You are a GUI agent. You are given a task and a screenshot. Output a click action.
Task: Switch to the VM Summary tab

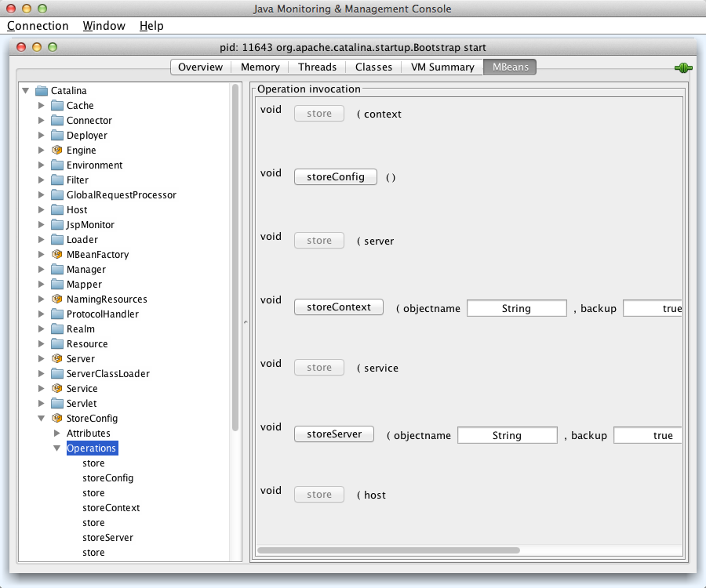pyautogui.click(x=442, y=67)
